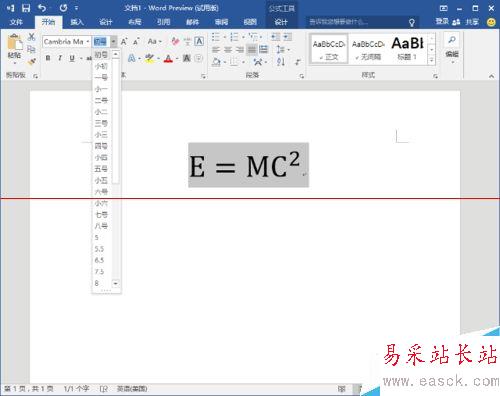Align text left
Image resolution: width=500 pixels, height=396 pixels.
coord(216,50)
